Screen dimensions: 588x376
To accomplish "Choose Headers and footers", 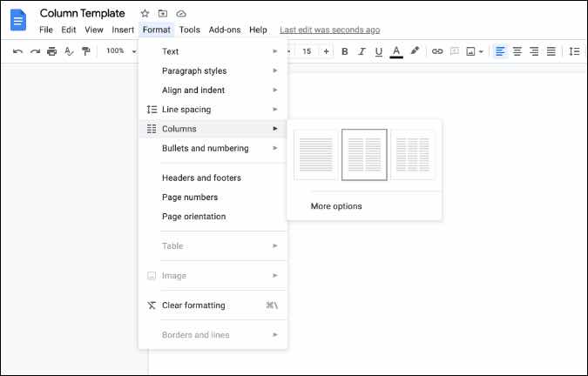I will (213, 178).
